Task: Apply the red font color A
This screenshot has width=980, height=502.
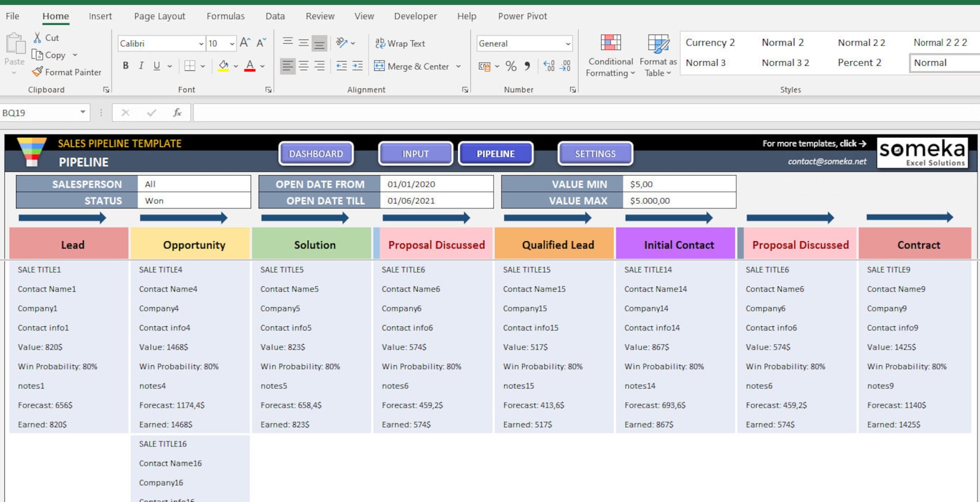Action: point(250,65)
